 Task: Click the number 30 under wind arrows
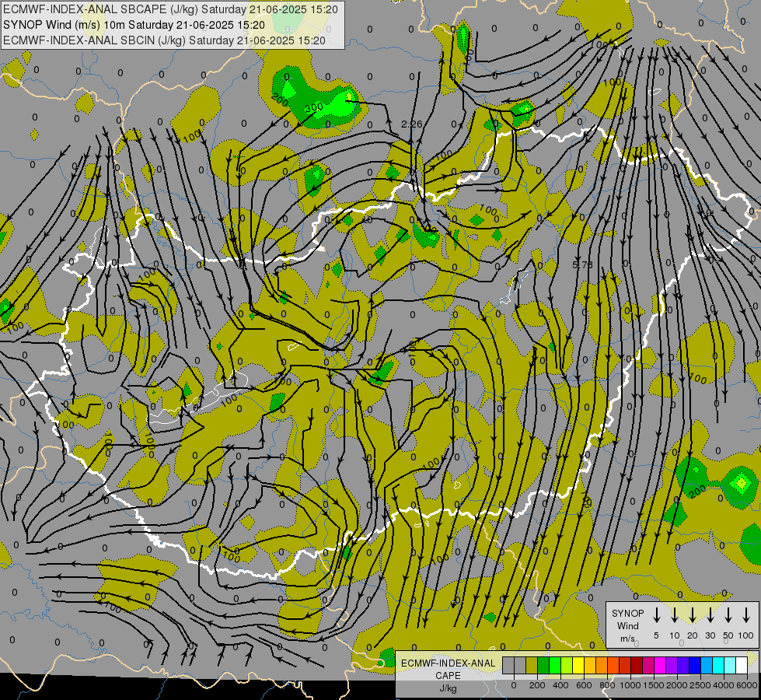(710, 635)
